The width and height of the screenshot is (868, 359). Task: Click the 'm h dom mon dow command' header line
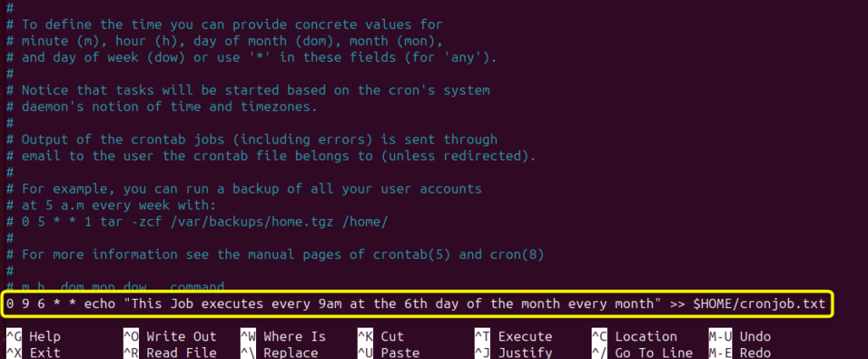coord(115,286)
